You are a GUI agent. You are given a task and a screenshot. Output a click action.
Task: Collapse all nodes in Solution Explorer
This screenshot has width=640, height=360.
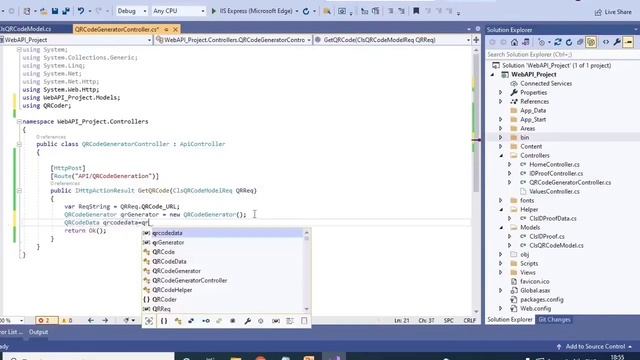(580, 42)
